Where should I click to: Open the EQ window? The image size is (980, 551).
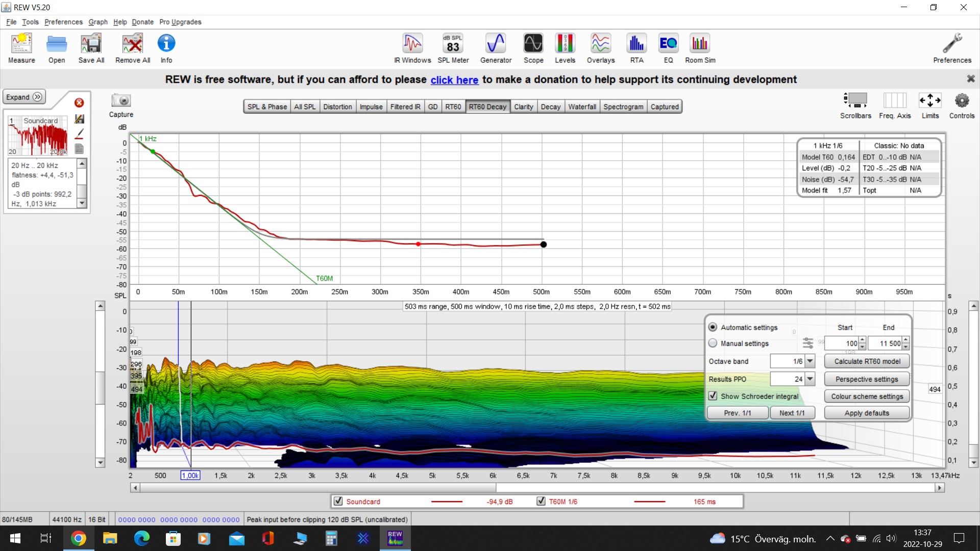(x=668, y=48)
